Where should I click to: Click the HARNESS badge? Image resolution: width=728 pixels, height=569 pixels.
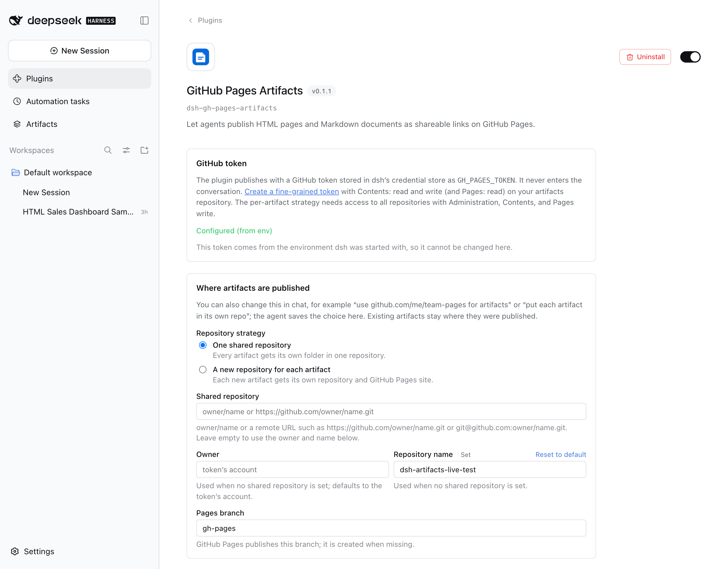click(101, 21)
